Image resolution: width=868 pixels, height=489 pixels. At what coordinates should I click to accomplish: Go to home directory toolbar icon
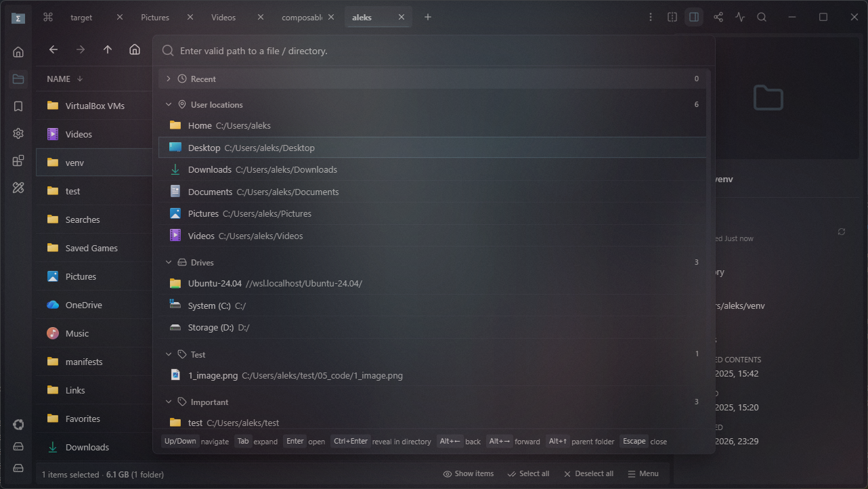[x=135, y=49]
